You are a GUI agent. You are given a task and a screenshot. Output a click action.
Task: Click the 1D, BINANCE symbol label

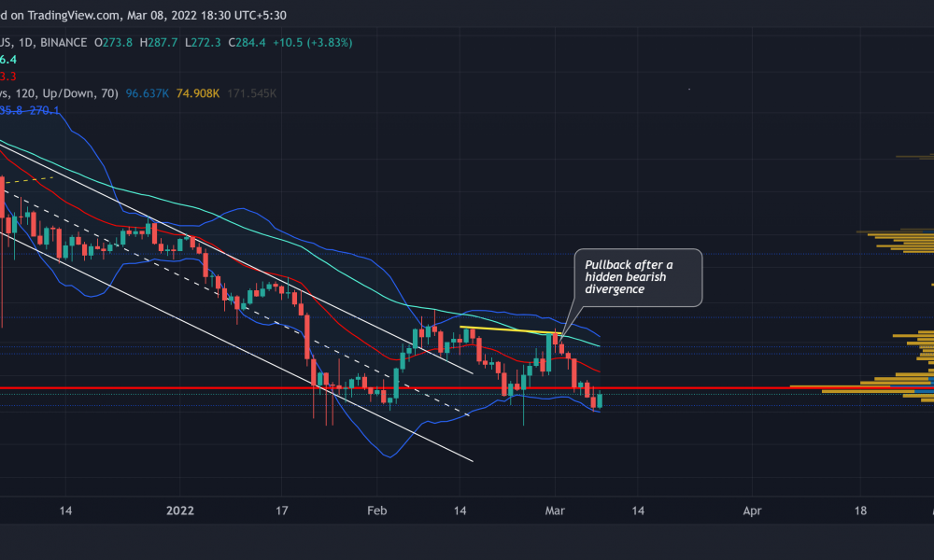52,43
